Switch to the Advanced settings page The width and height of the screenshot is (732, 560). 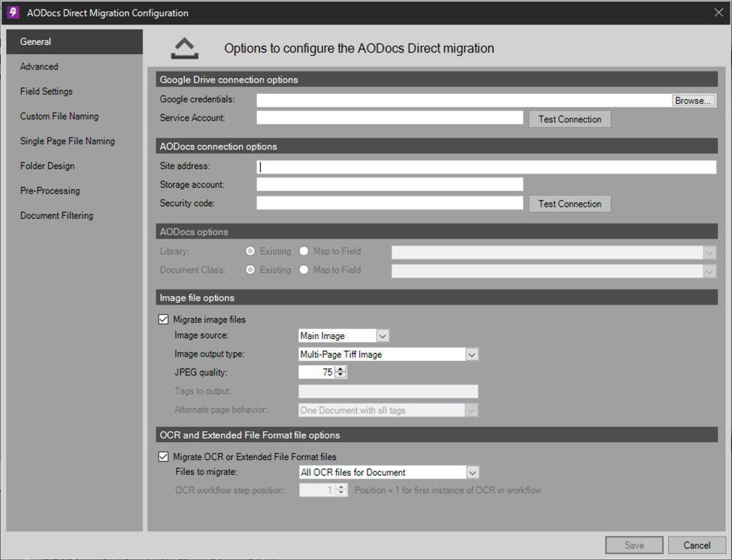[74, 66]
